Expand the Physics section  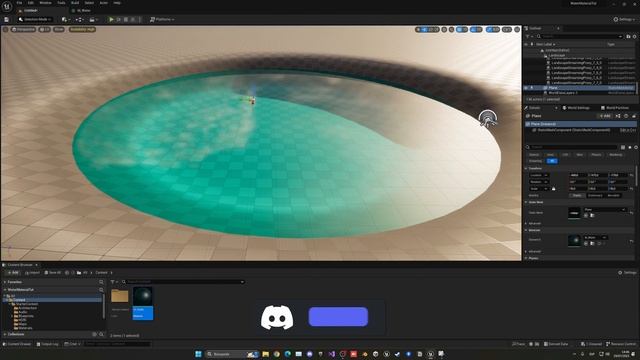tap(526, 258)
